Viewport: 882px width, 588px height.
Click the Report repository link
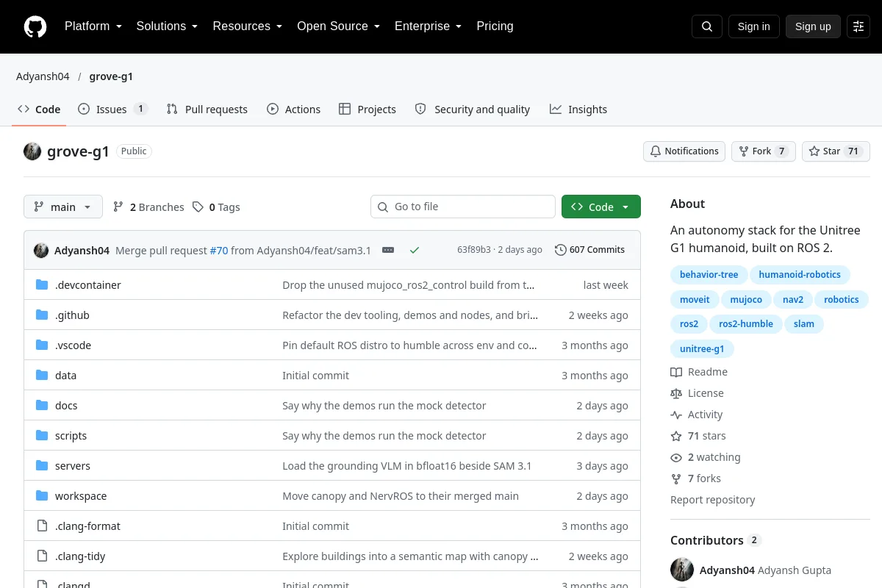pos(712,500)
